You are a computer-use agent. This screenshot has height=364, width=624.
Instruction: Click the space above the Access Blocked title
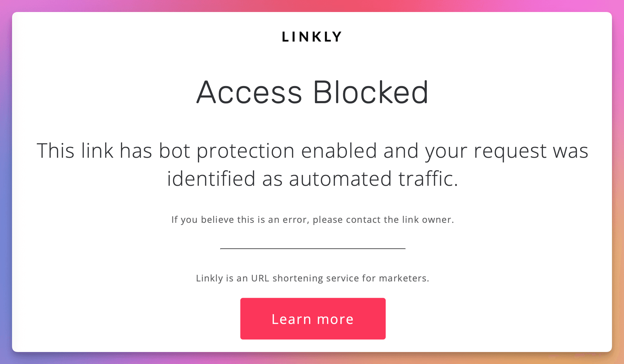(x=312, y=60)
